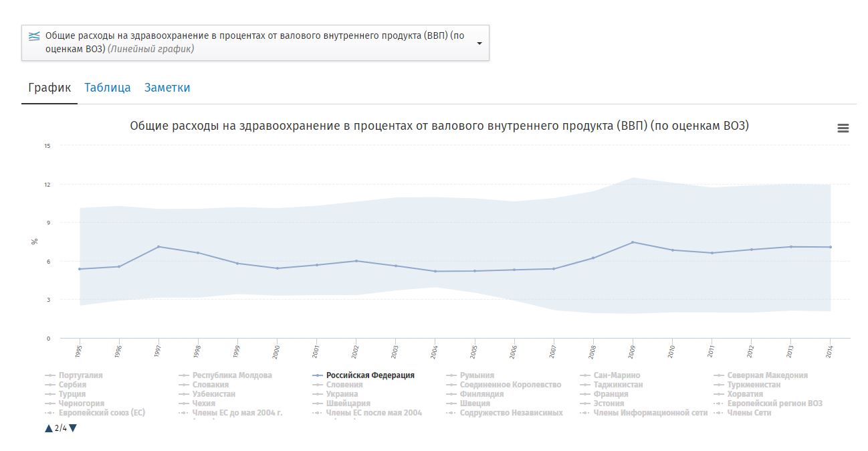The image size is (868, 451).
Task: Open the Заметки tab
Action: coord(167,88)
